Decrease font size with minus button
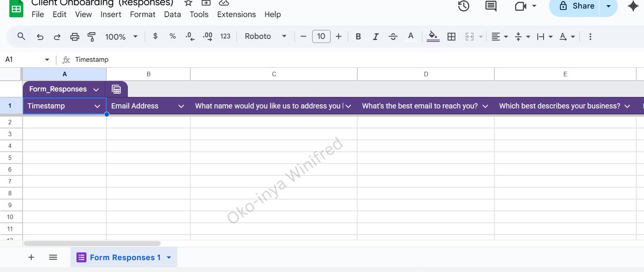644x272 pixels. point(303,37)
